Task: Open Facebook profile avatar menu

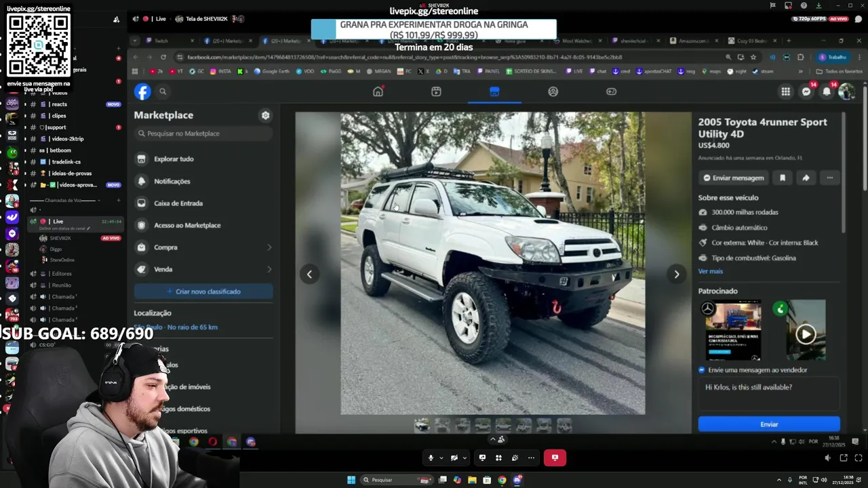Action: (846, 91)
